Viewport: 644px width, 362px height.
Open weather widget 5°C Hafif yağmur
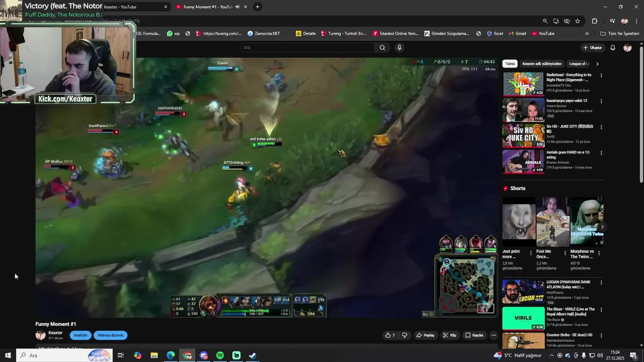pos(518,355)
